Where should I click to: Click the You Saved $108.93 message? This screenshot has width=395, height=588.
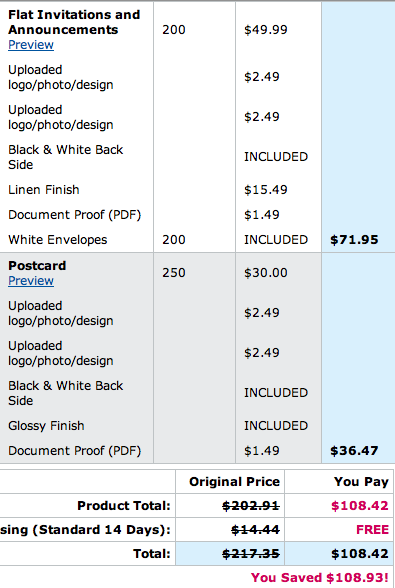click(320, 578)
